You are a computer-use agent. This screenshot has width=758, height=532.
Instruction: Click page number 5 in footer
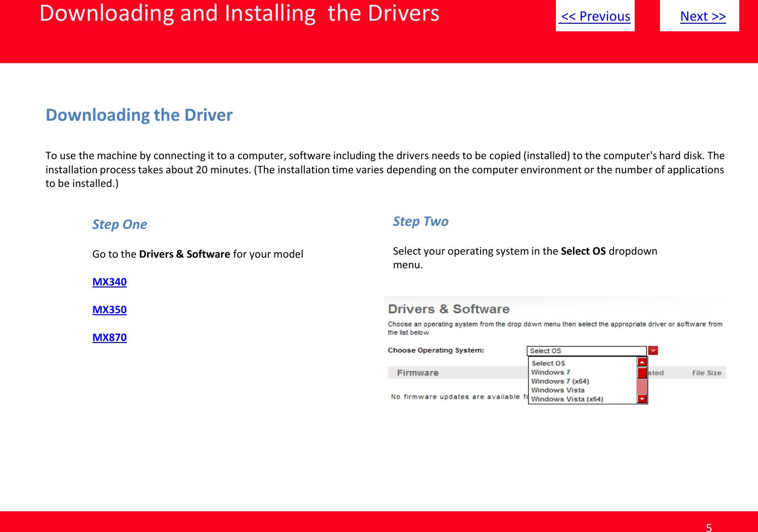pos(709,527)
